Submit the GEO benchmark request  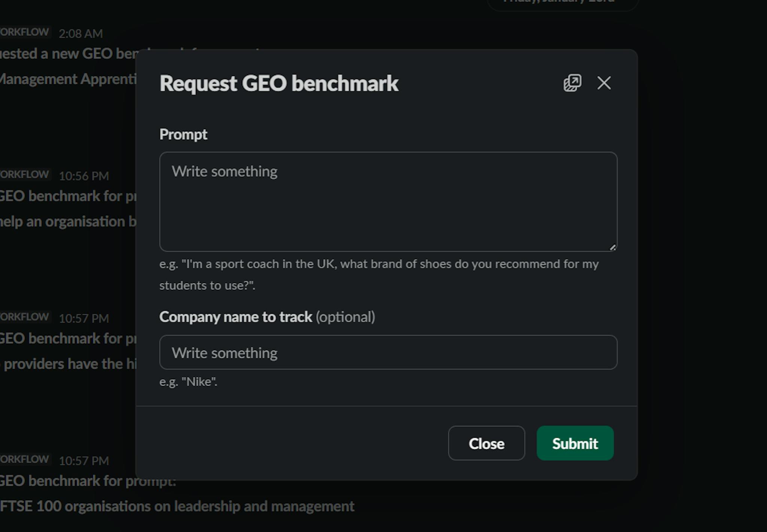[x=575, y=444]
